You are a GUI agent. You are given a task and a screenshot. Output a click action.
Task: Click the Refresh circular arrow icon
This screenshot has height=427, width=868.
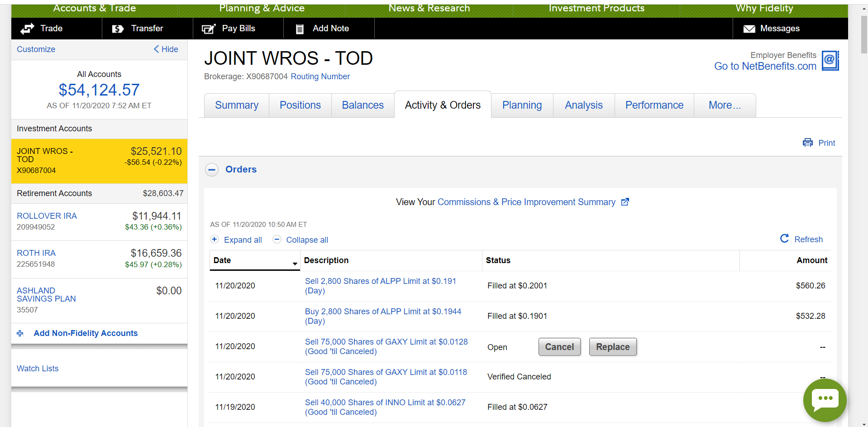point(785,239)
